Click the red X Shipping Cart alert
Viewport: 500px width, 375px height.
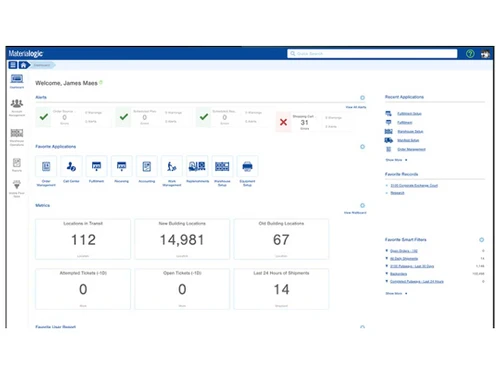click(x=283, y=122)
